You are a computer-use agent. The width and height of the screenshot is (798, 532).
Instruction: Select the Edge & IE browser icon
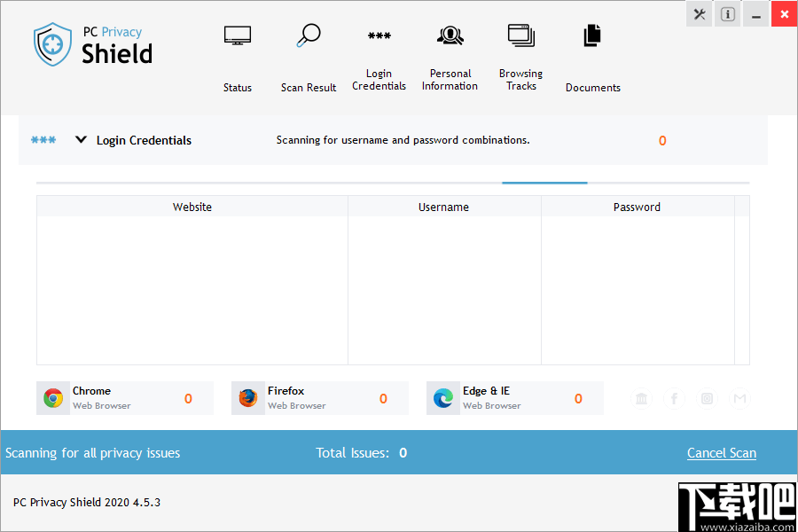click(442, 397)
